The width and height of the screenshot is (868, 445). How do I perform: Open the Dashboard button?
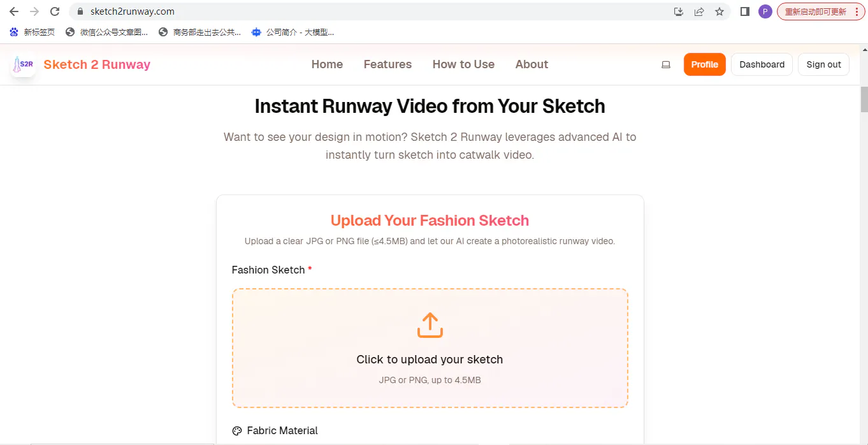pyautogui.click(x=762, y=64)
